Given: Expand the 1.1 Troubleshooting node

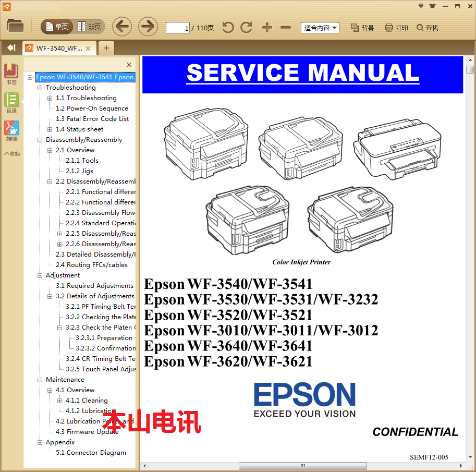Looking at the screenshot, I should (x=50, y=98).
